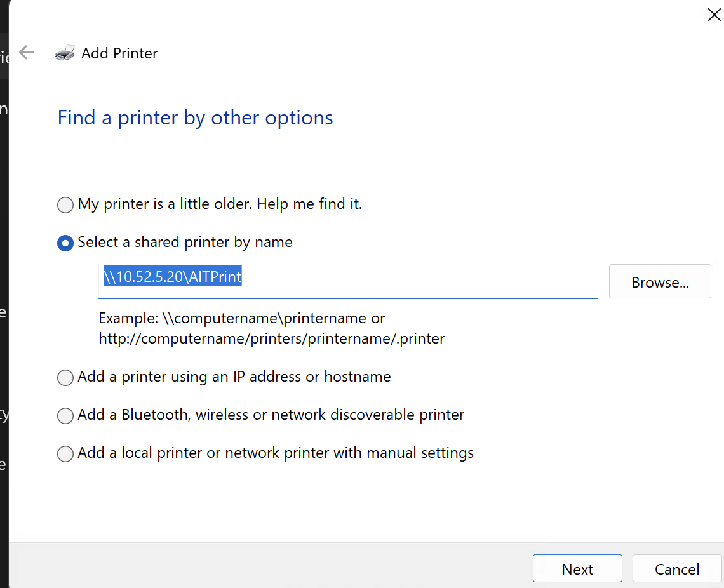This screenshot has height=588, width=724.
Task: Close the Add Printer dialog window
Action: pyautogui.click(x=714, y=15)
